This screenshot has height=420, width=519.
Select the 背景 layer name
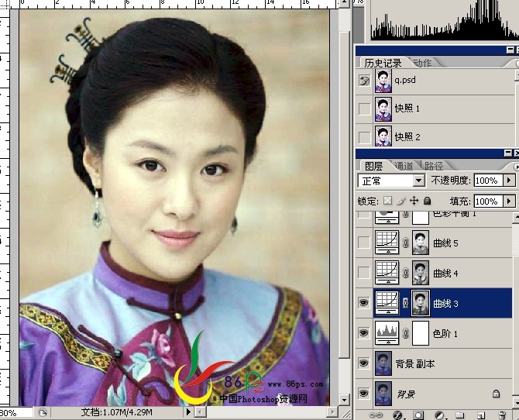(x=406, y=394)
